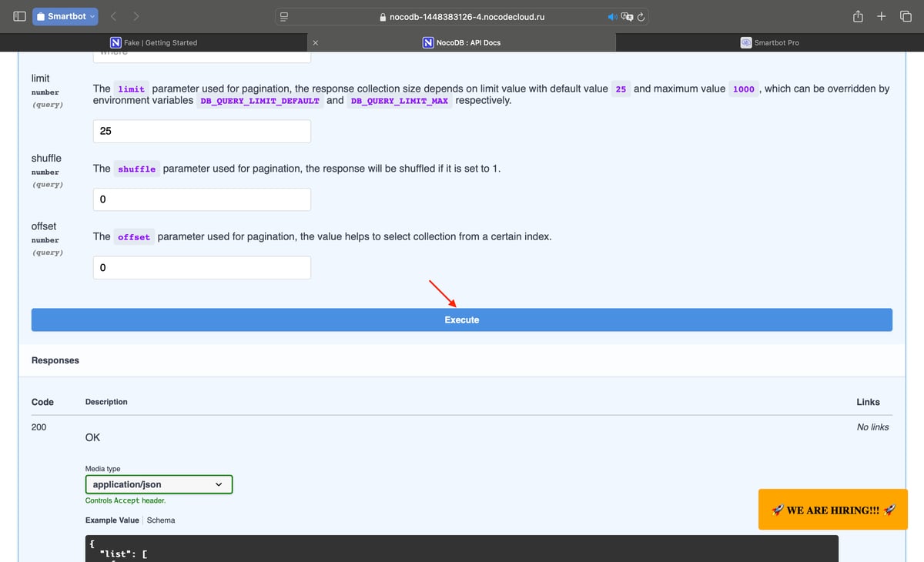
Task: Switch to the Smartbot Pro tab
Action: 770,42
